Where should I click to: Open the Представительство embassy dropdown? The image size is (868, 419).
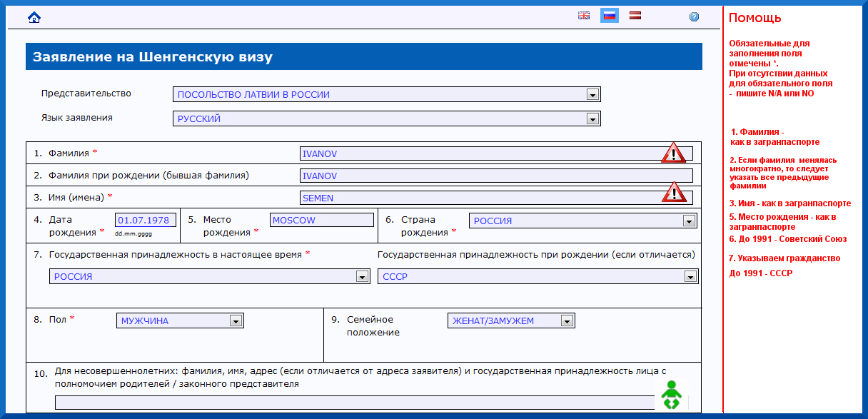click(x=592, y=95)
